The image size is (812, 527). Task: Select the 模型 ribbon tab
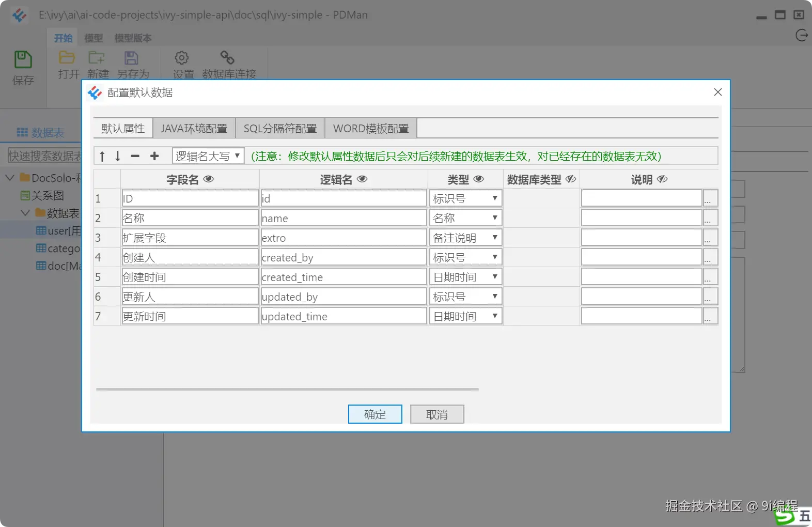pyautogui.click(x=93, y=38)
